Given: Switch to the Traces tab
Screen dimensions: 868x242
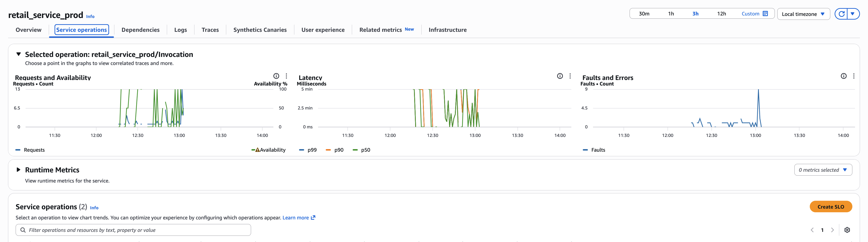Looking at the screenshot, I should pyautogui.click(x=210, y=30).
